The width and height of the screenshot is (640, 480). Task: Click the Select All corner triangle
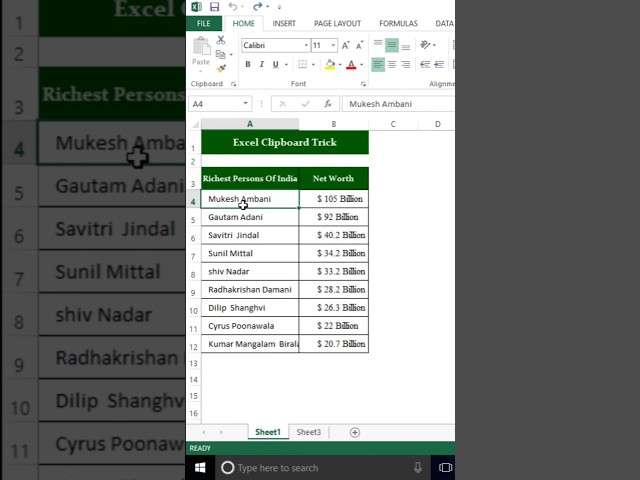195,124
